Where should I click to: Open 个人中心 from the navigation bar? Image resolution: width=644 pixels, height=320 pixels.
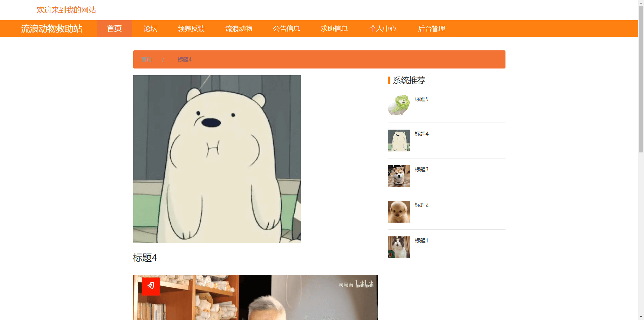click(x=383, y=29)
